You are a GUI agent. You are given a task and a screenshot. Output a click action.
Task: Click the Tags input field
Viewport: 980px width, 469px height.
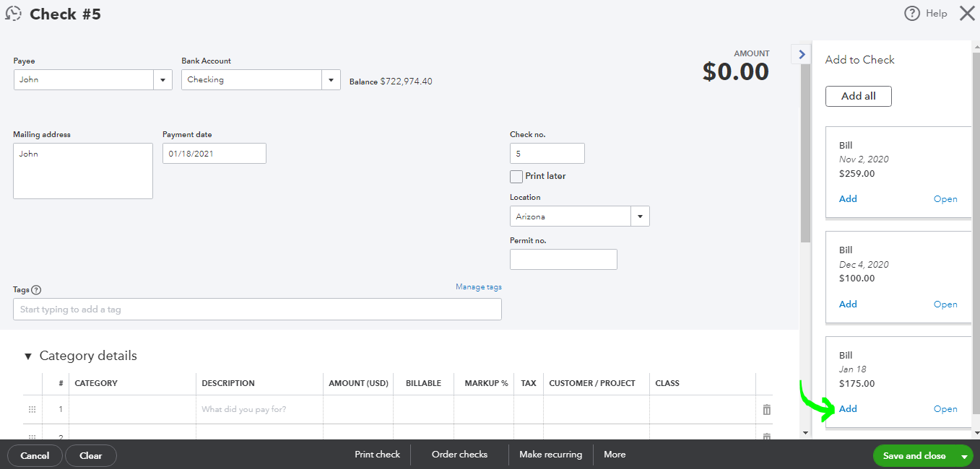(x=257, y=310)
